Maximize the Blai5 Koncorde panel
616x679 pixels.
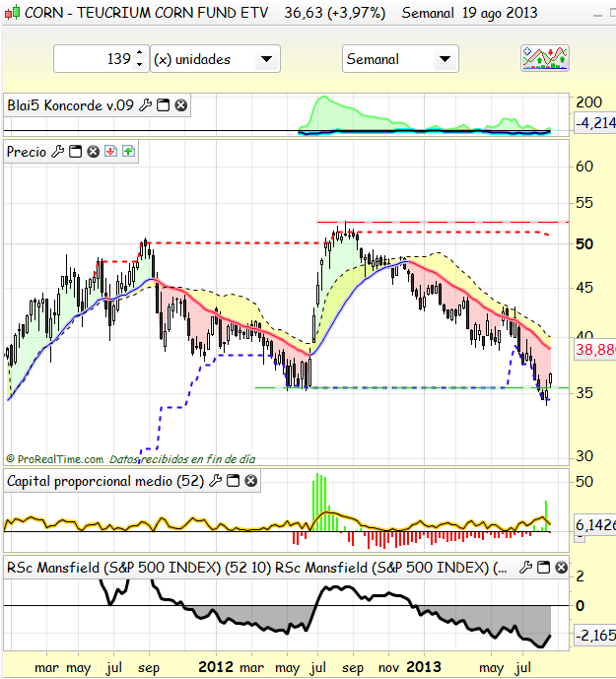coord(164,104)
